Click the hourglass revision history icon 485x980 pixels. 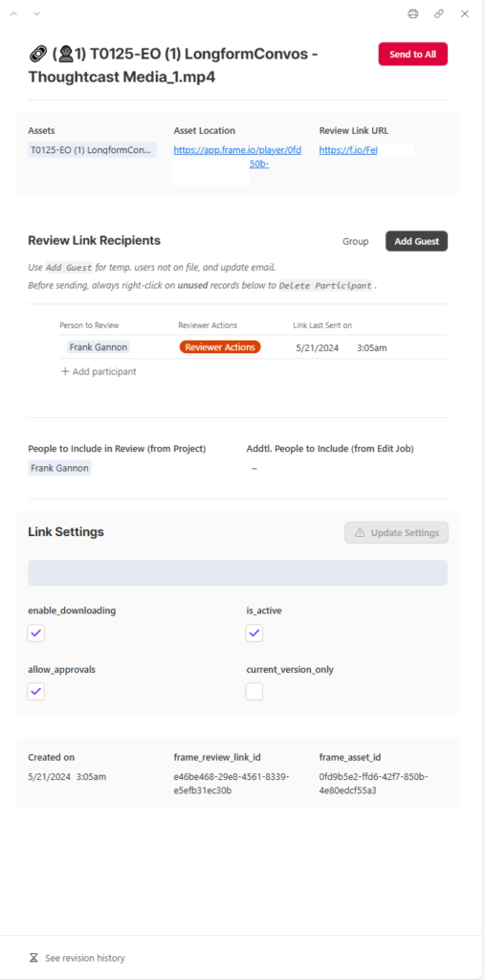pos(33,957)
